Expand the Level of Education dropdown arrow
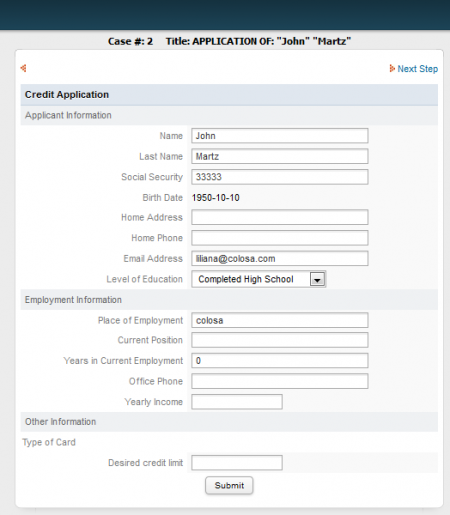This screenshot has width=450, height=515. pyautogui.click(x=317, y=279)
